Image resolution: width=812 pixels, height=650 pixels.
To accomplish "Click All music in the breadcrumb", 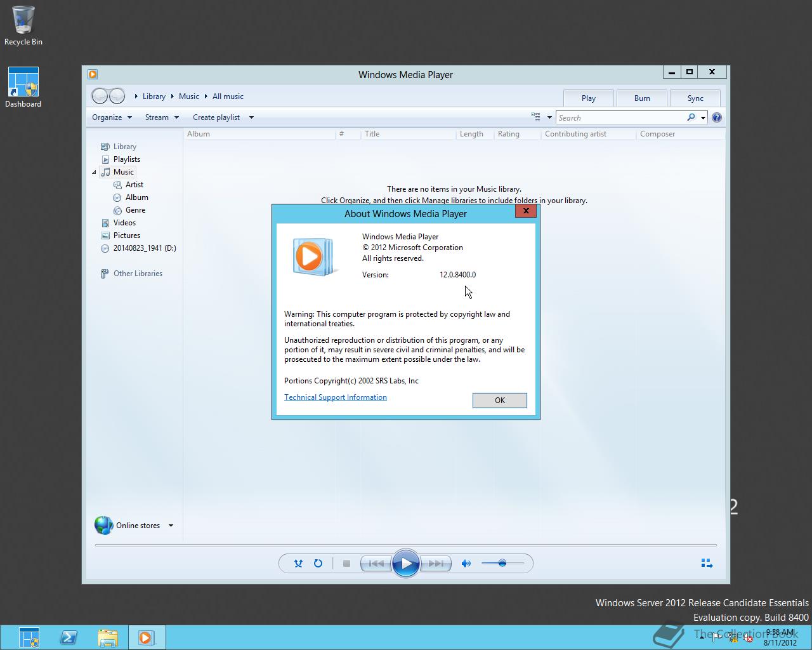I will point(228,96).
